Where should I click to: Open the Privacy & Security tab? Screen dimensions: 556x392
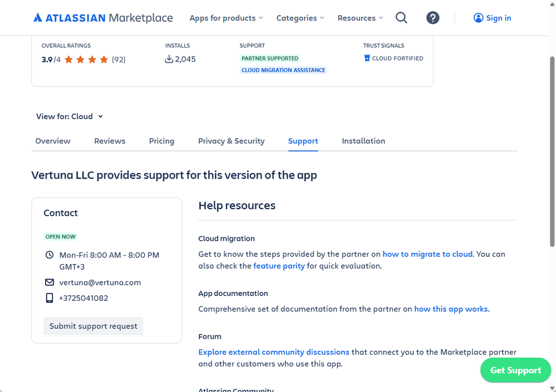click(x=231, y=141)
